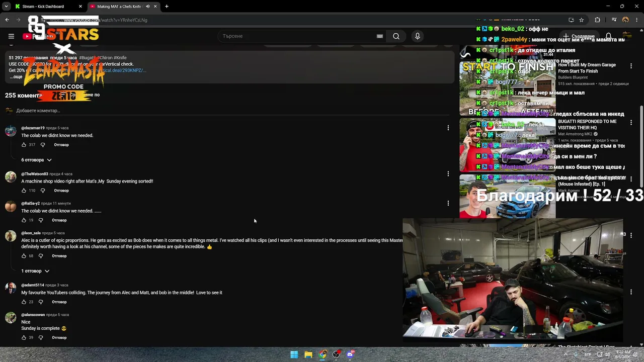
Task: Click the Търсене search field
Action: coord(297,36)
